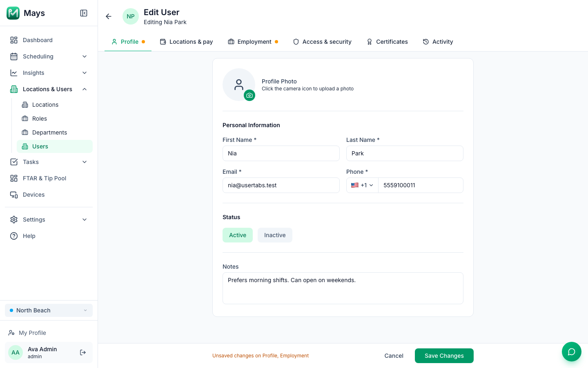Open the chat support bubble
This screenshot has width=588, height=368.
[572, 352]
